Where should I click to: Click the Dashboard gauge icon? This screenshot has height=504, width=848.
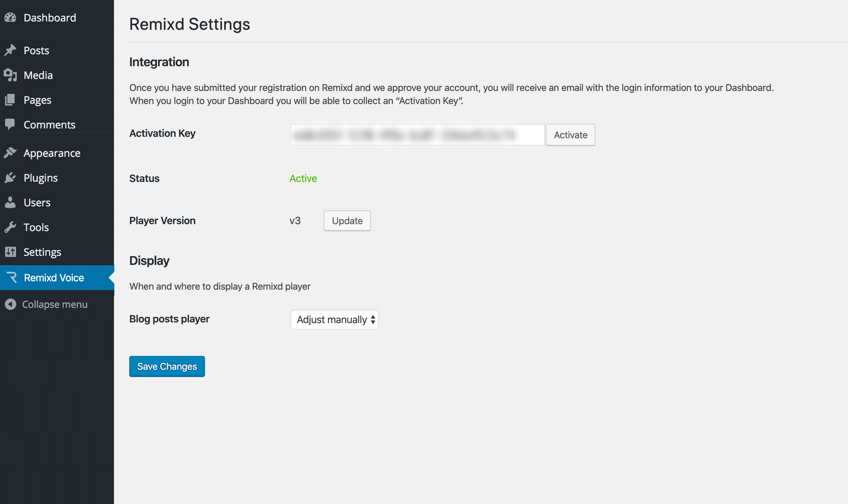(x=10, y=17)
